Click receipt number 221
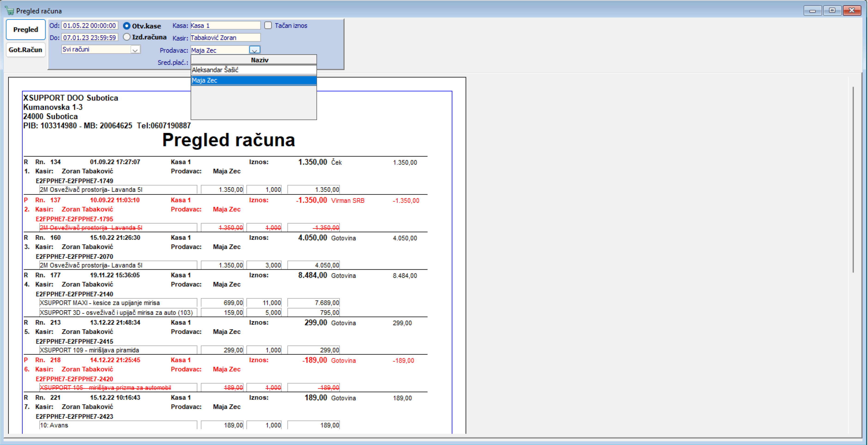868x445 pixels. coord(55,397)
